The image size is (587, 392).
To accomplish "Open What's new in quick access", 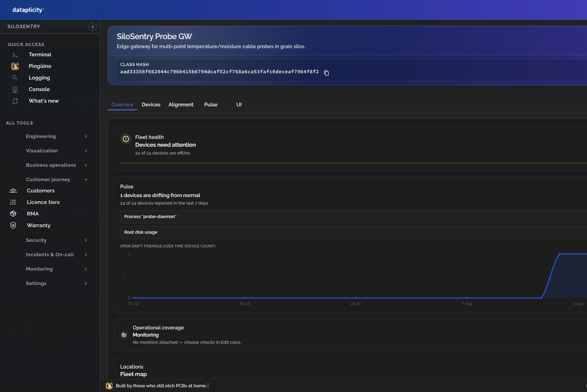I will (x=44, y=101).
